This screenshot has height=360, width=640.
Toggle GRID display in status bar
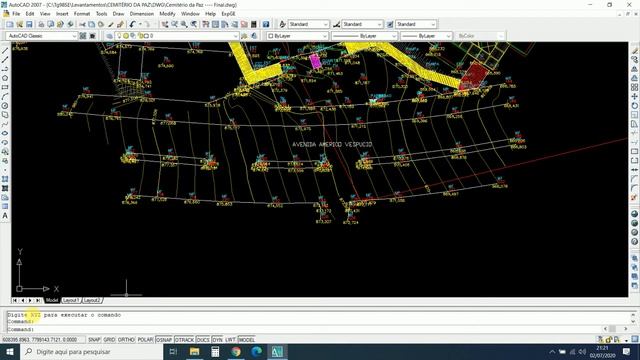[x=109, y=340]
